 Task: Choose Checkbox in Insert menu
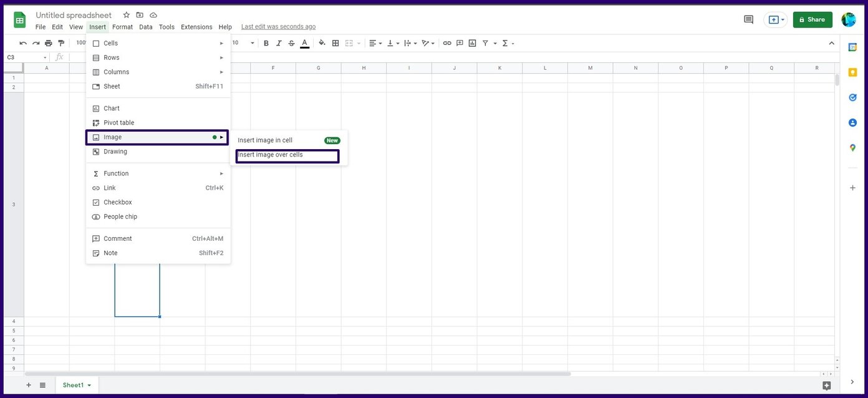(x=158, y=202)
